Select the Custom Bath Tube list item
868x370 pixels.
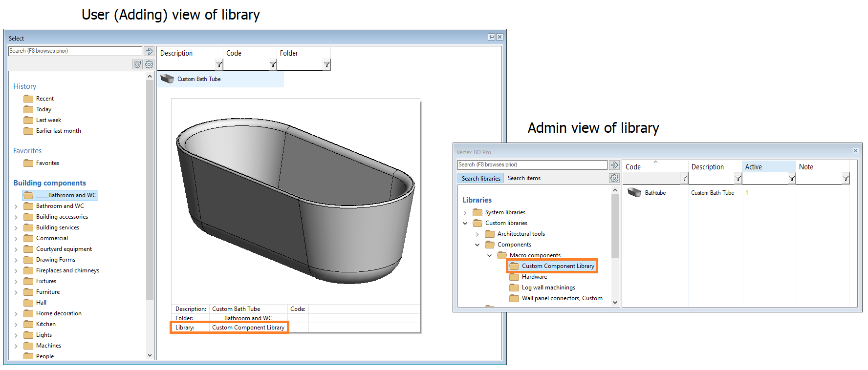point(199,79)
